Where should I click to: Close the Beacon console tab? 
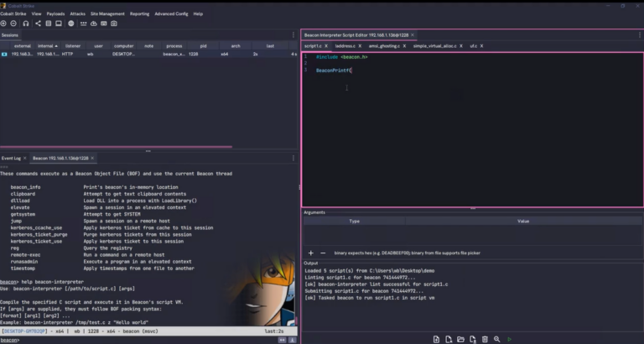click(92, 159)
